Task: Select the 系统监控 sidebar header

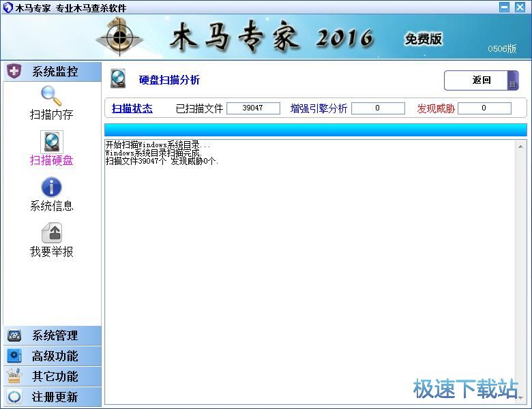Action: [55, 72]
